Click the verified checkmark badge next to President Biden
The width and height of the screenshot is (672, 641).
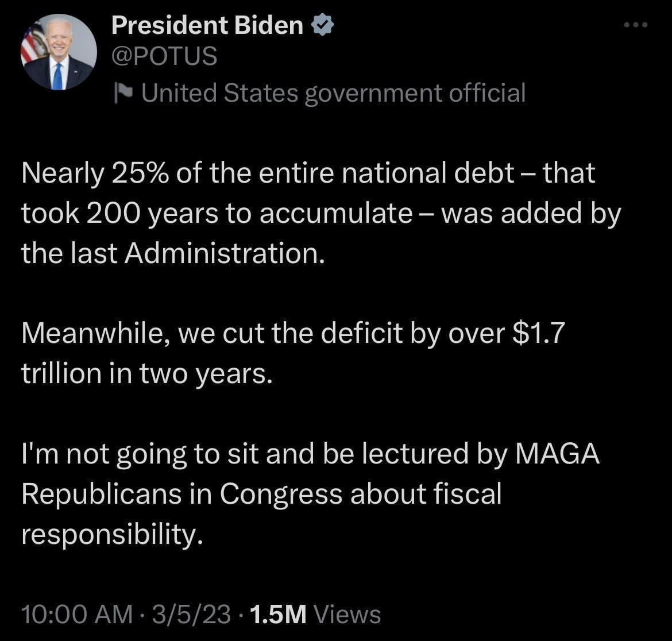click(x=323, y=24)
